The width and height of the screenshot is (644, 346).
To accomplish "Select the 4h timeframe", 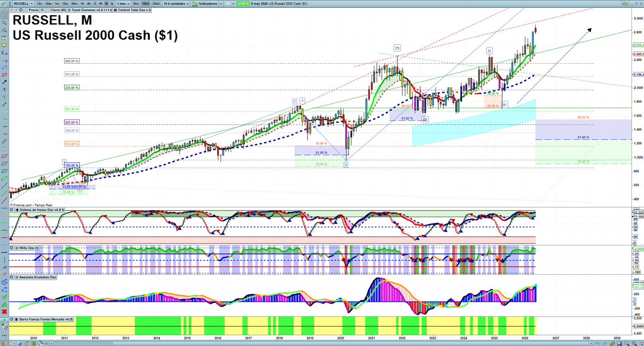I will [89, 4].
